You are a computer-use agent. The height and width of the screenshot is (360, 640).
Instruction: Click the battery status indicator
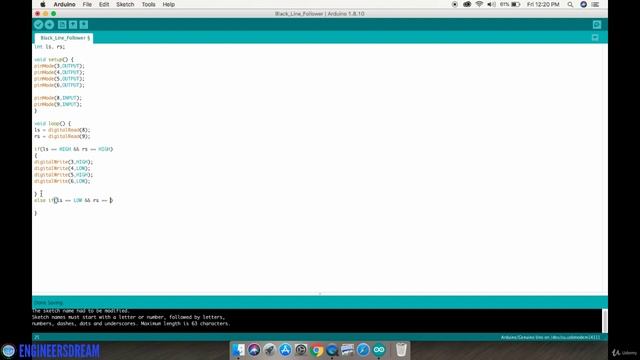[x=510, y=4]
